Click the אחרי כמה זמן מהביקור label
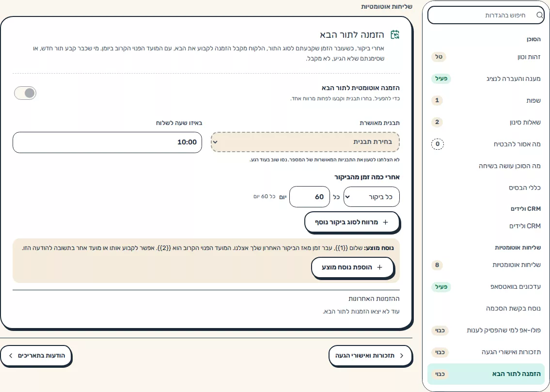 point(367,177)
